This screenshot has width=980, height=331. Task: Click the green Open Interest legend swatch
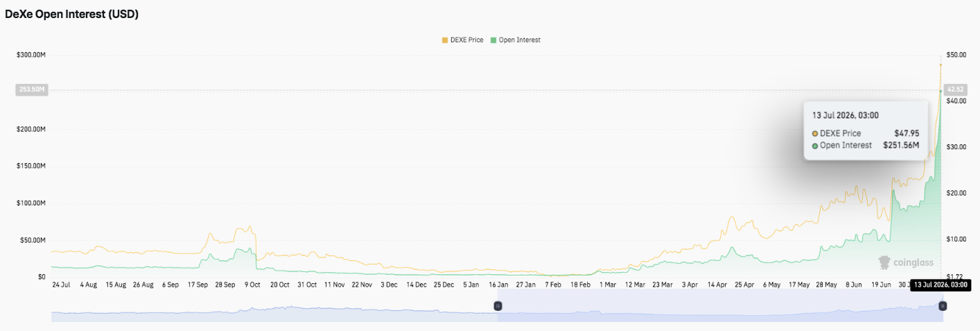point(493,40)
